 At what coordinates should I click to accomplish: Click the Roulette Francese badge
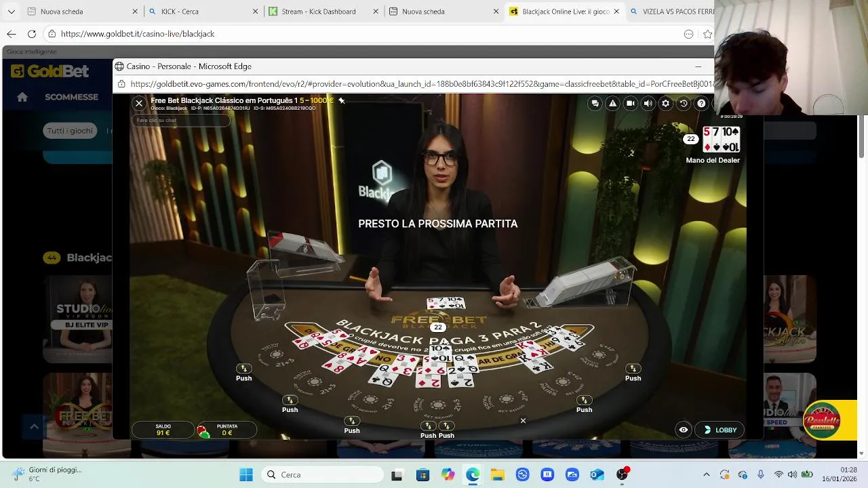click(x=822, y=420)
